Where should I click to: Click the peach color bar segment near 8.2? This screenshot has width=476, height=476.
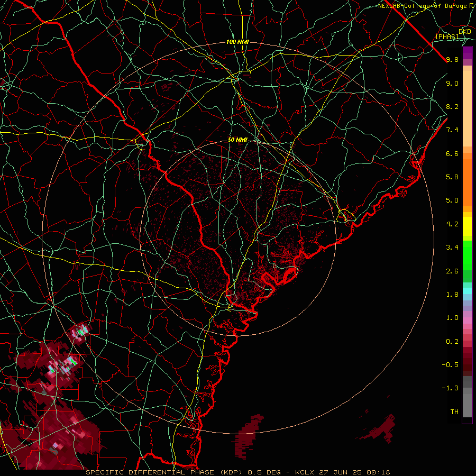point(467,108)
